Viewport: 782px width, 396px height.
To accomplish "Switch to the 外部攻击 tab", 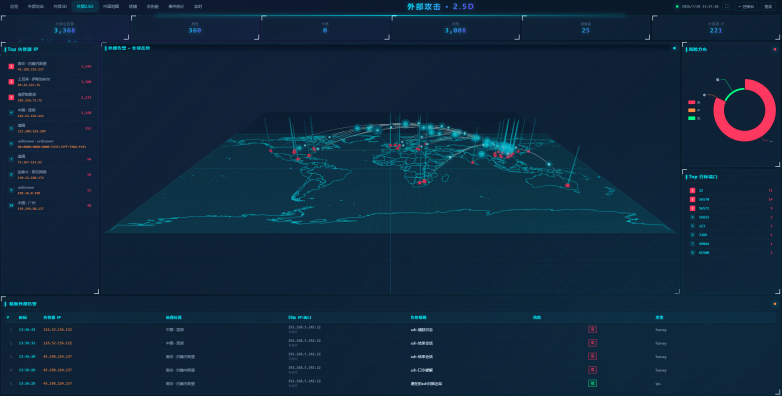I will pyautogui.click(x=36, y=6).
